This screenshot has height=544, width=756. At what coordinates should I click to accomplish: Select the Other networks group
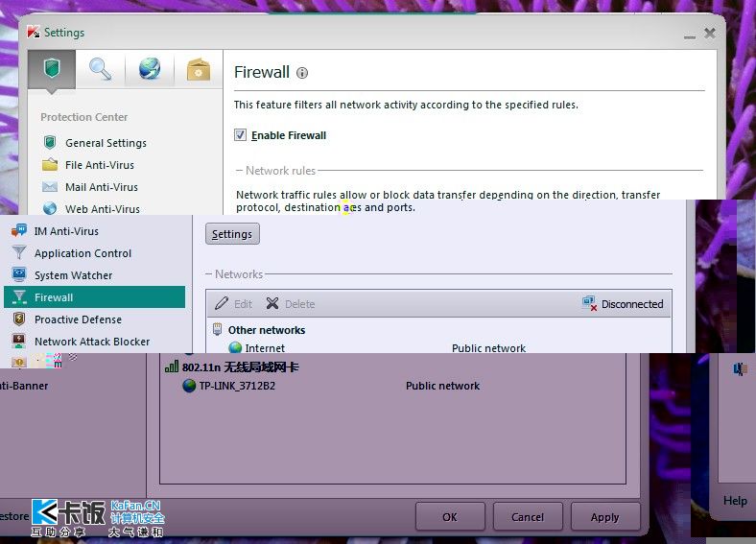[266, 330]
